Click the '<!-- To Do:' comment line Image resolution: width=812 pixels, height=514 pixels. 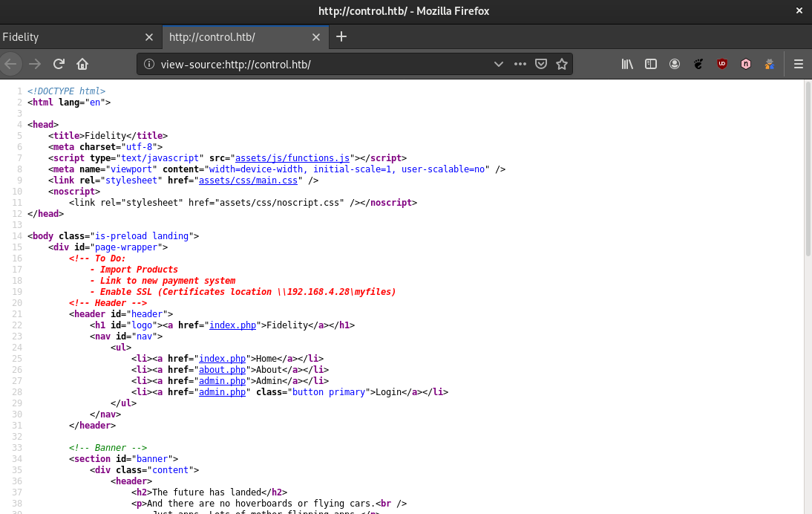pos(97,258)
